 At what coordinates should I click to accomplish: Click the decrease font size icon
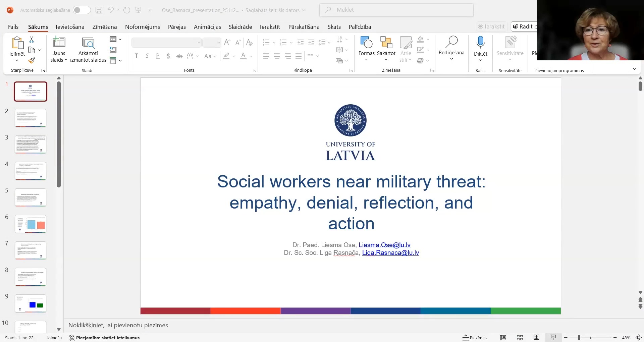tap(238, 42)
